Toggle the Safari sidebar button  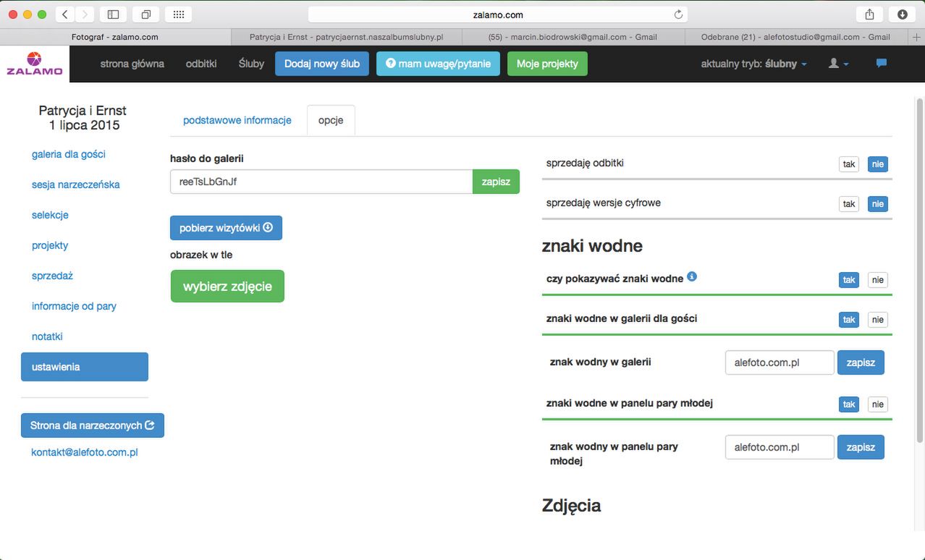tap(113, 14)
